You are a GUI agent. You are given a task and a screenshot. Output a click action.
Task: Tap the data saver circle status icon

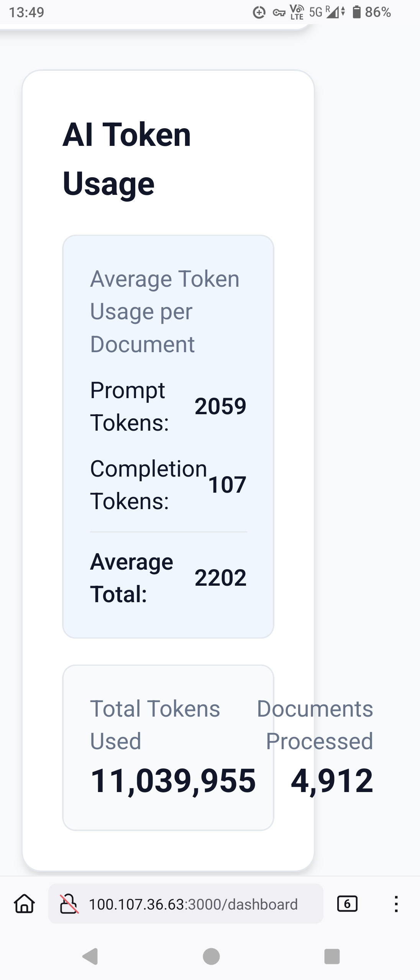259,13
